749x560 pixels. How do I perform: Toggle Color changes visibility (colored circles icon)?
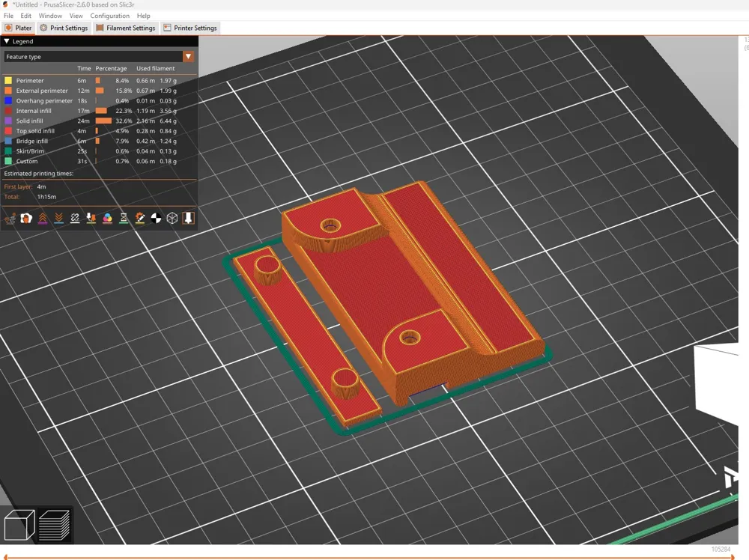(x=107, y=218)
